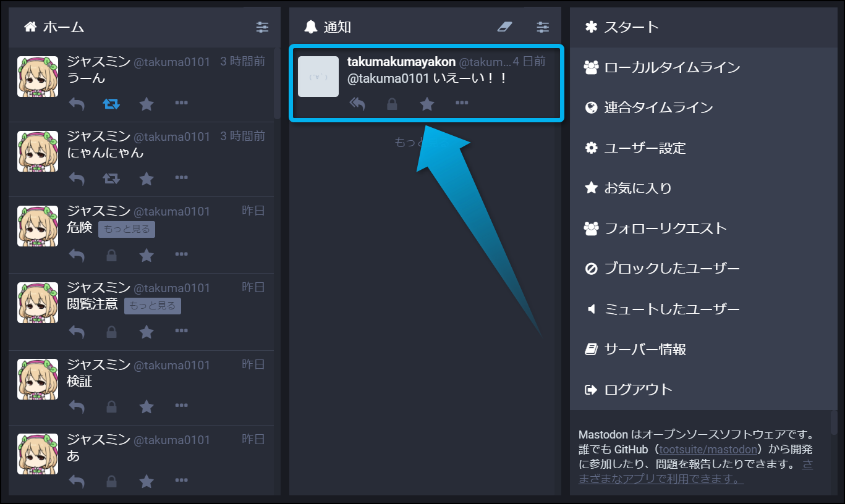Viewport: 845px width, 504px height.
Task: Click reply icon on 検証 post
Action: pos(77,407)
